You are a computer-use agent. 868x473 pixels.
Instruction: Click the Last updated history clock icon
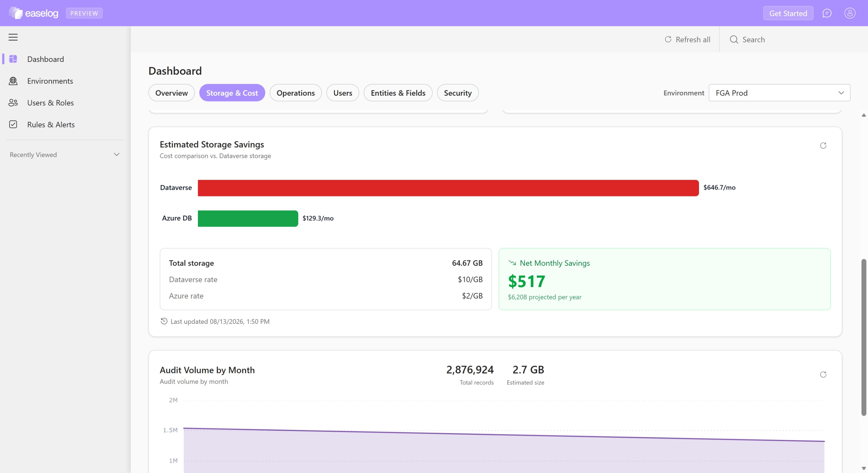(x=164, y=321)
